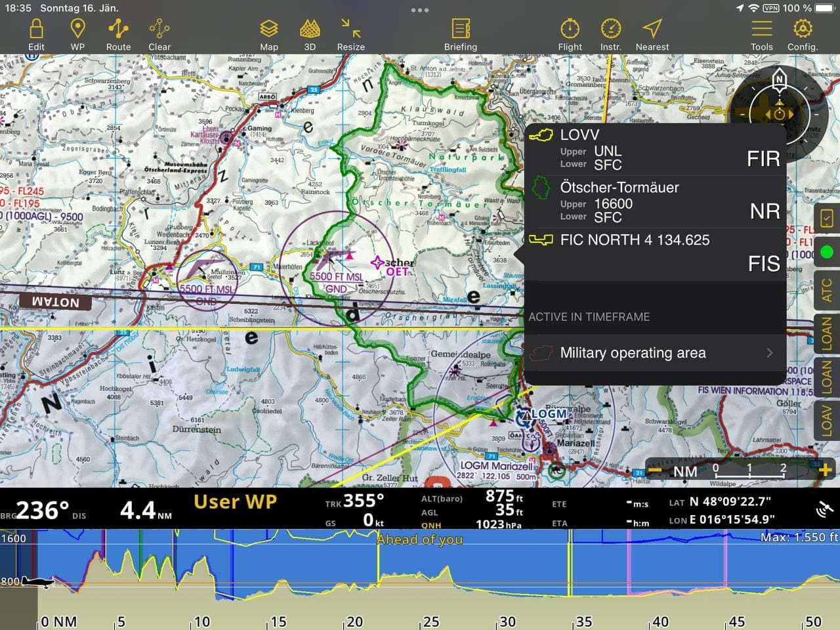Zoom out with the minus button
Image resolution: width=840 pixels, height=630 pixels.
coord(655,471)
